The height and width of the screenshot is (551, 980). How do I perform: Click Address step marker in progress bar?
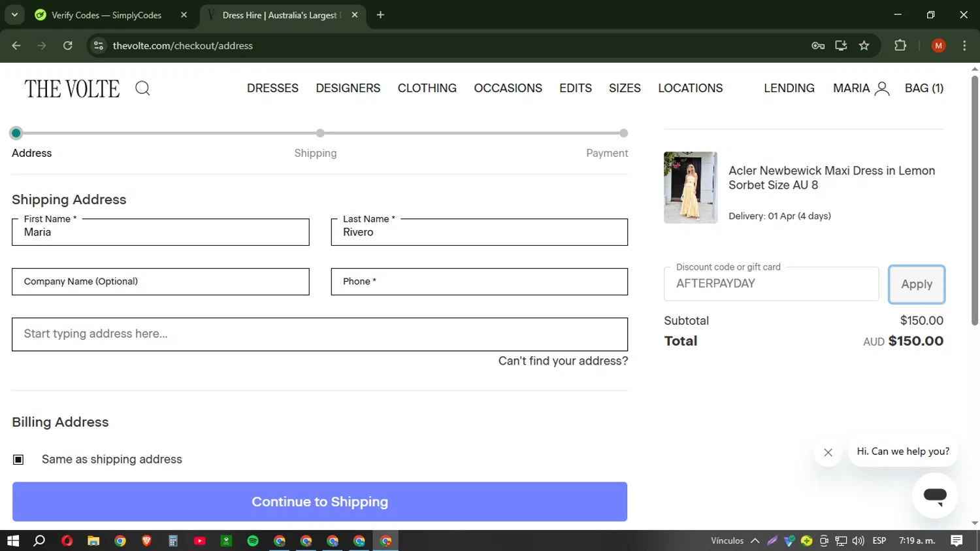(x=16, y=133)
